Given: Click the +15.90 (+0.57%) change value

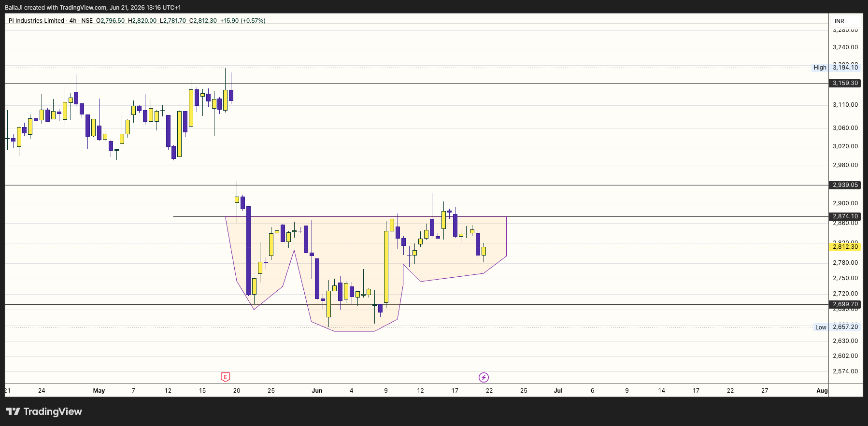Looking at the screenshot, I should (x=242, y=21).
